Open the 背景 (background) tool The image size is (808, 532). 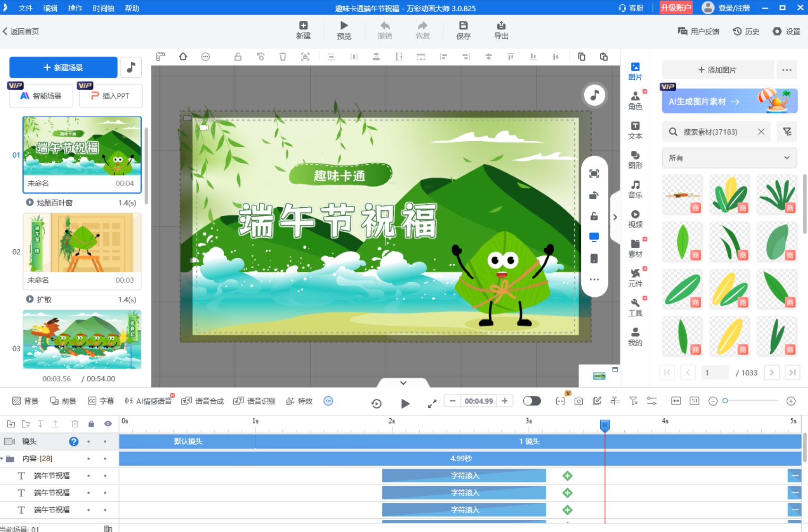pos(23,401)
